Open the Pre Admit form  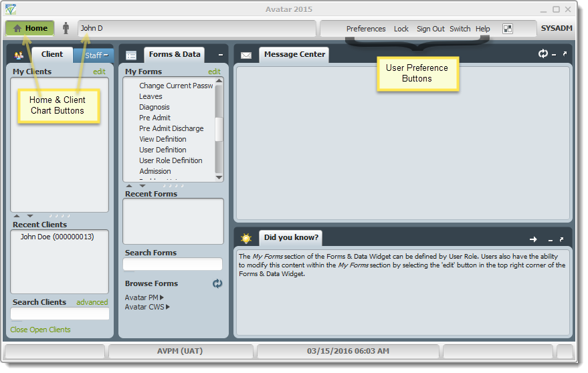tap(155, 118)
